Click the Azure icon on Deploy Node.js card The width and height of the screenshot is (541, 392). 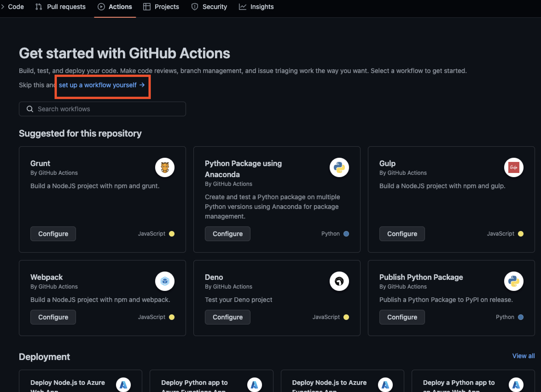[x=123, y=384]
